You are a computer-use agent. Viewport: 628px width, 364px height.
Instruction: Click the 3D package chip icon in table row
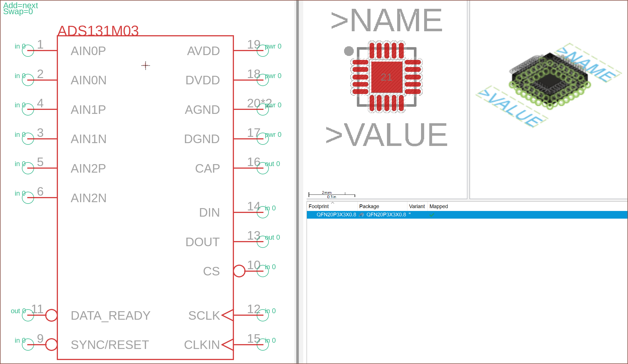pyautogui.click(x=361, y=215)
